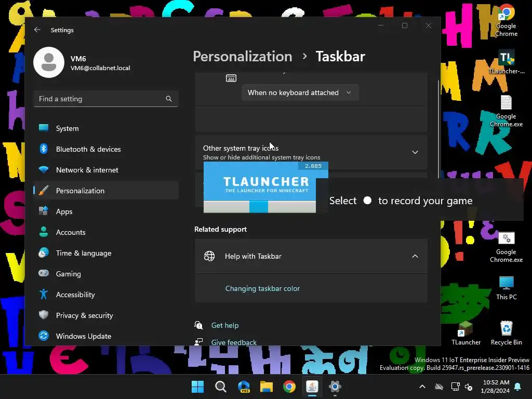
Task: Open the Apps category
Action: (106, 211)
